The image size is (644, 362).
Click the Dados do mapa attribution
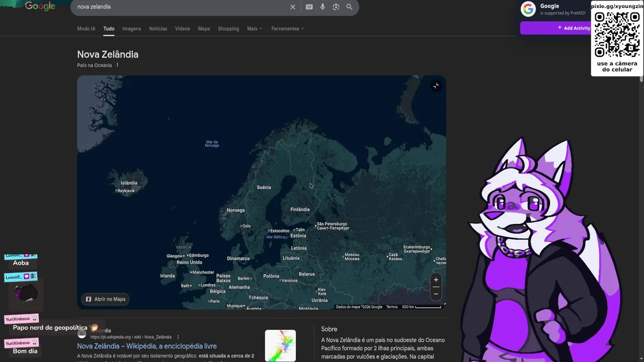tap(359, 307)
